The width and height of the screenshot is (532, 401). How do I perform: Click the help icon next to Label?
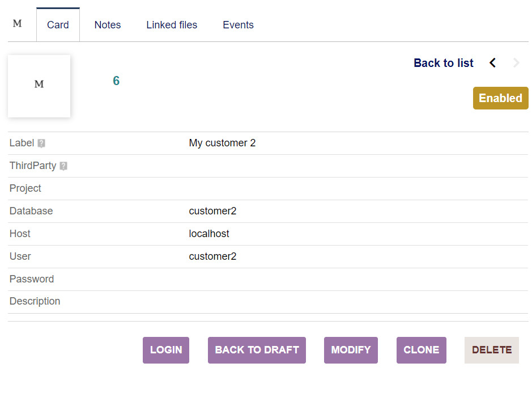[x=41, y=143]
